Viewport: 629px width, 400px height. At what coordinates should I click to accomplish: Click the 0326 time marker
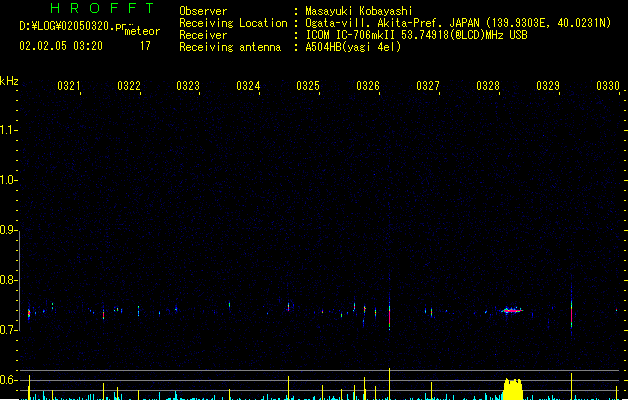point(368,86)
